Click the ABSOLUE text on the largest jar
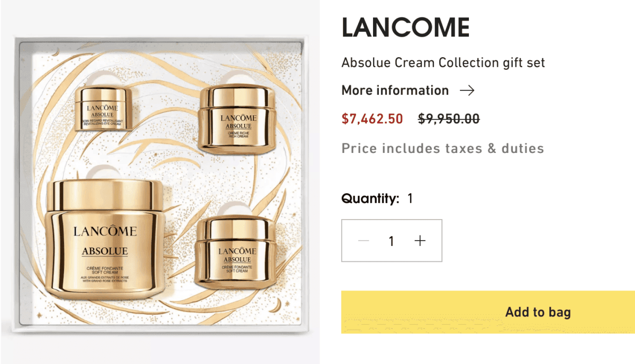This screenshot has width=635, height=364. coord(105,251)
